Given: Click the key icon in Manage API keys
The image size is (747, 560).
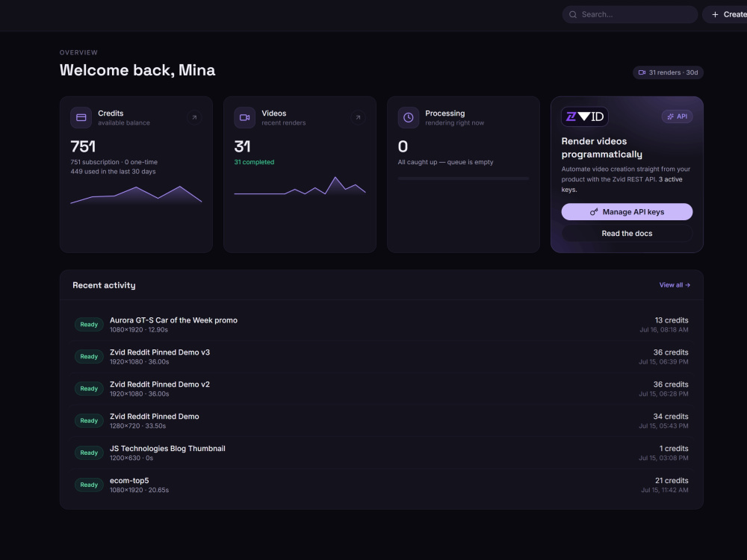Looking at the screenshot, I should tap(594, 212).
